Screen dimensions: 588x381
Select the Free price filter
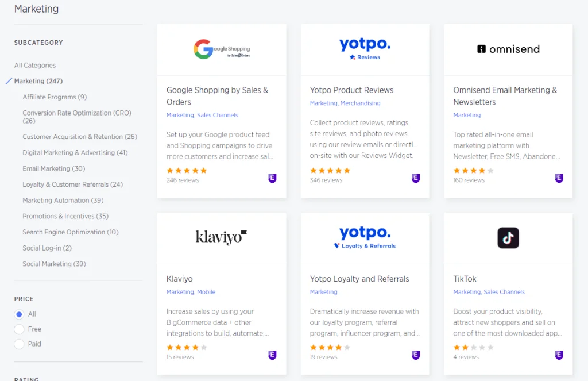(19, 329)
